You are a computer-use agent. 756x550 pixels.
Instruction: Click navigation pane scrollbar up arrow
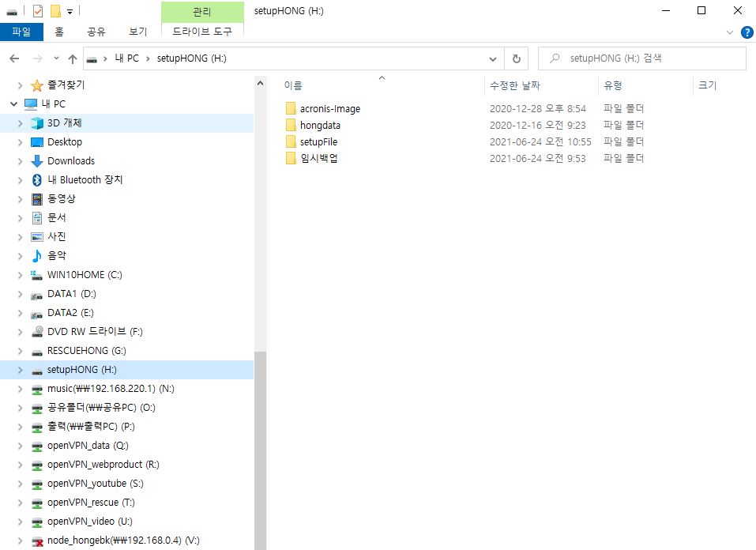click(x=261, y=83)
